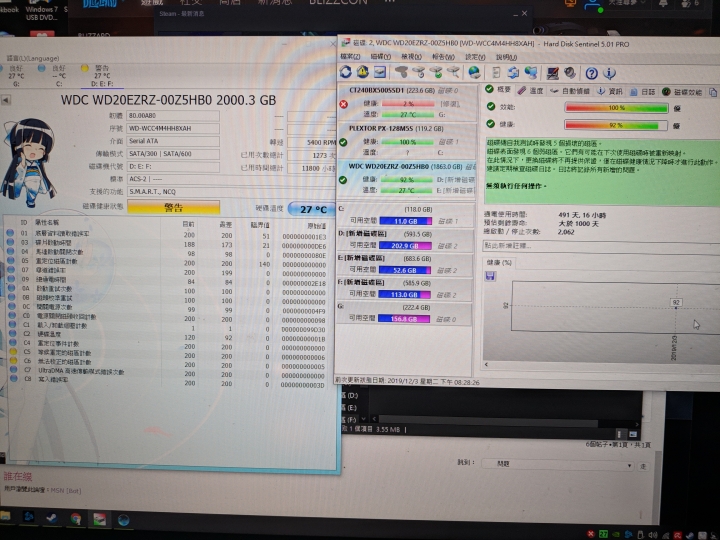Open the 檢視 menu in Hard Disk Sentinel
The image size is (720, 540).
411,56
